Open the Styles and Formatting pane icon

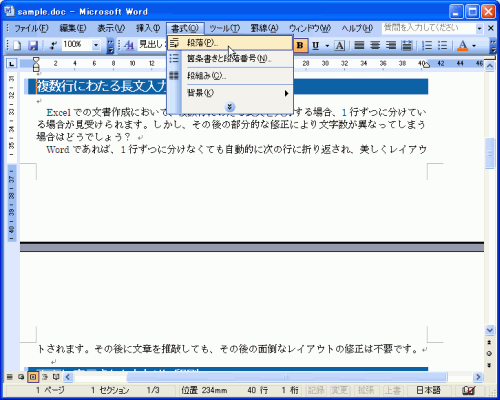(129, 45)
